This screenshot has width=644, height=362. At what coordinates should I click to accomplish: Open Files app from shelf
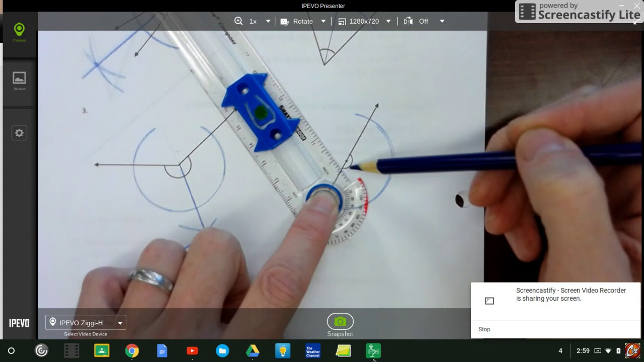click(x=222, y=351)
